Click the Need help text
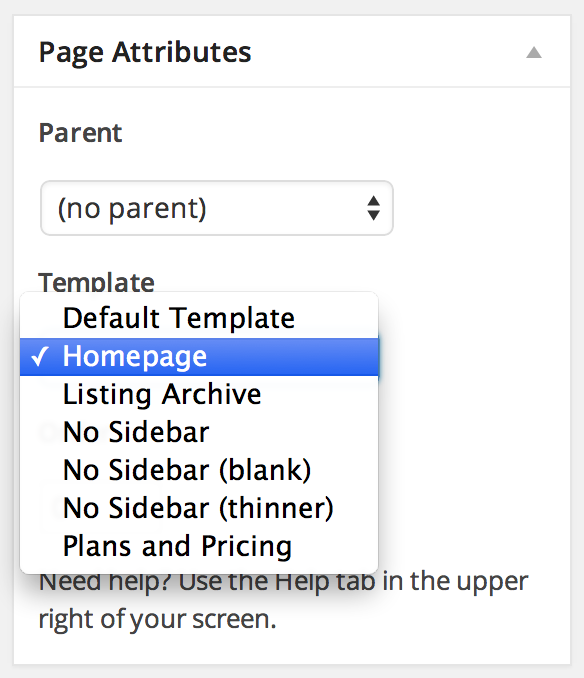Screen dimensions: 584x678 pyautogui.click(x=284, y=582)
